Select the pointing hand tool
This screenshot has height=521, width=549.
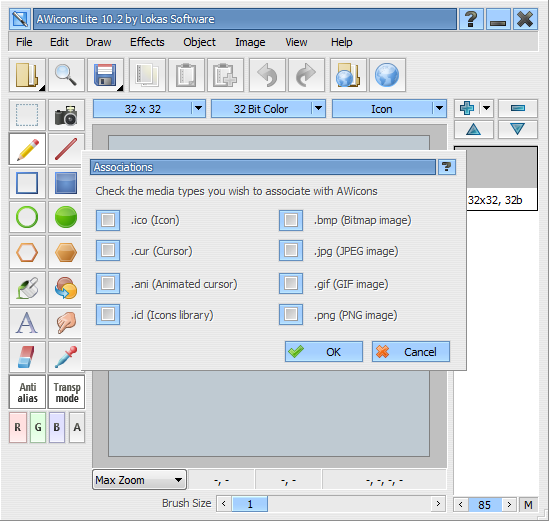[x=66, y=323]
